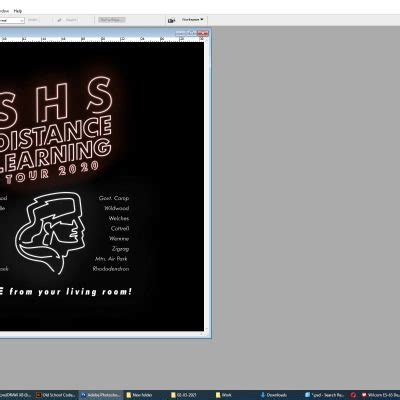
Task: Expand the Normal mode dropdown
Action: [12, 20]
